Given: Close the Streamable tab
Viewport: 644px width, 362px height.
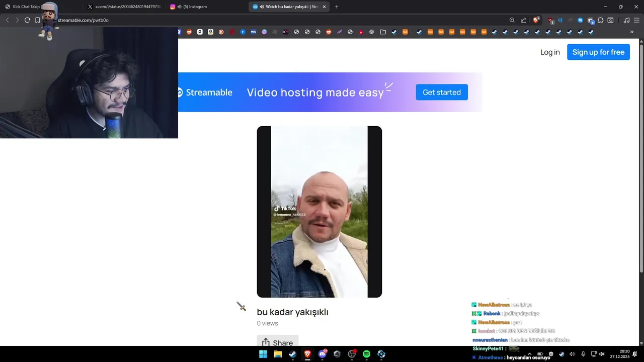Looking at the screenshot, I should coord(324,7).
